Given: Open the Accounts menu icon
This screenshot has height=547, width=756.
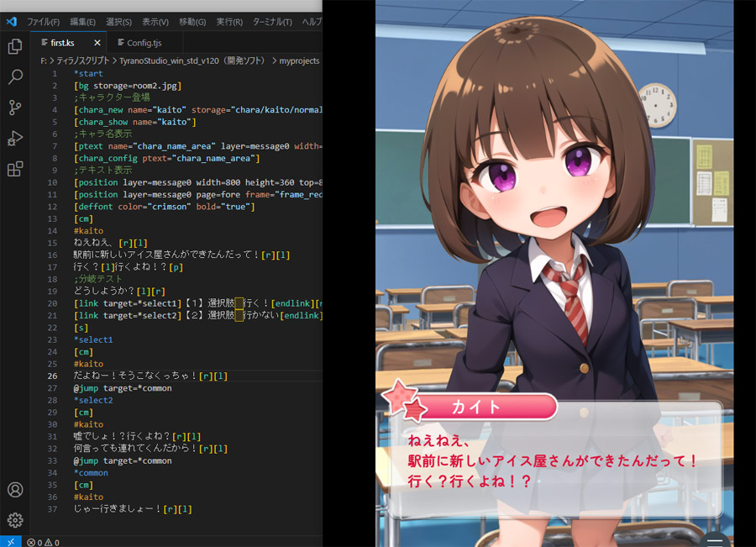Looking at the screenshot, I should (x=15, y=490).
